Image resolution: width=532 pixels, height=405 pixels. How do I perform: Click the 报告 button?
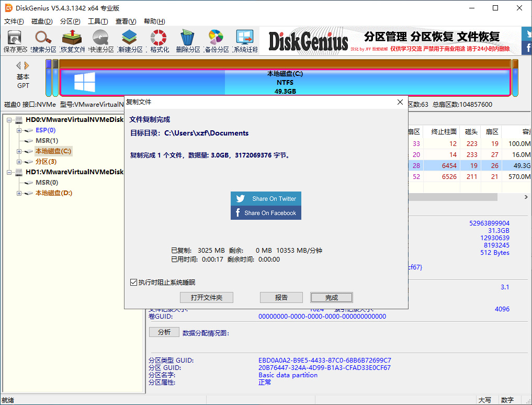point(281,297)
